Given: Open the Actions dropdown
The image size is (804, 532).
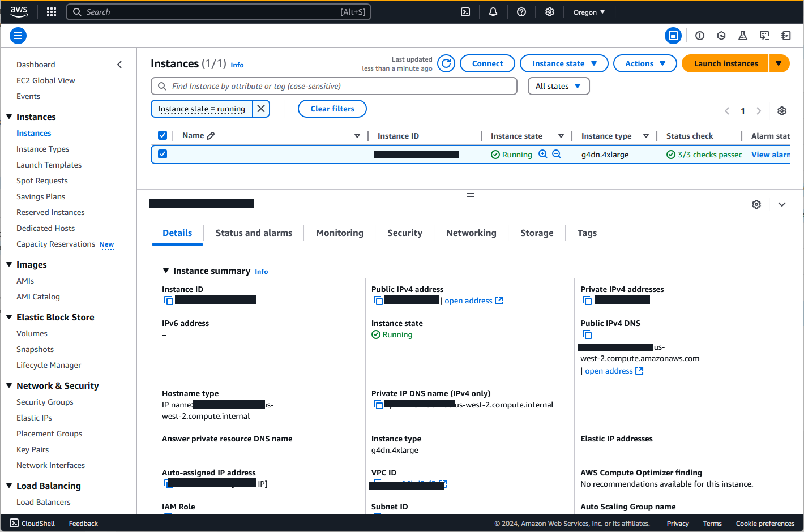Looking at the screenshot, I should point(645,63).
